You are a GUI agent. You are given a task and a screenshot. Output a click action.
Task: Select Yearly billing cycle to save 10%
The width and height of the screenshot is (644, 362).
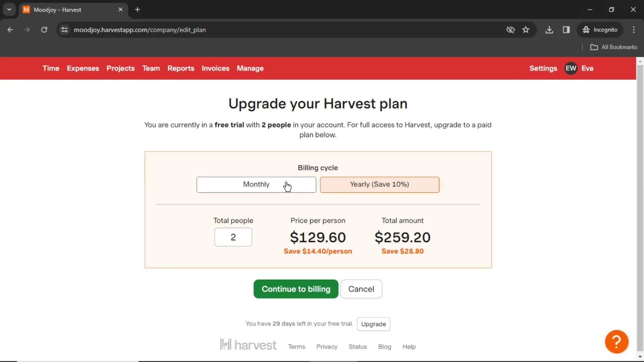(x=379, y=184)
